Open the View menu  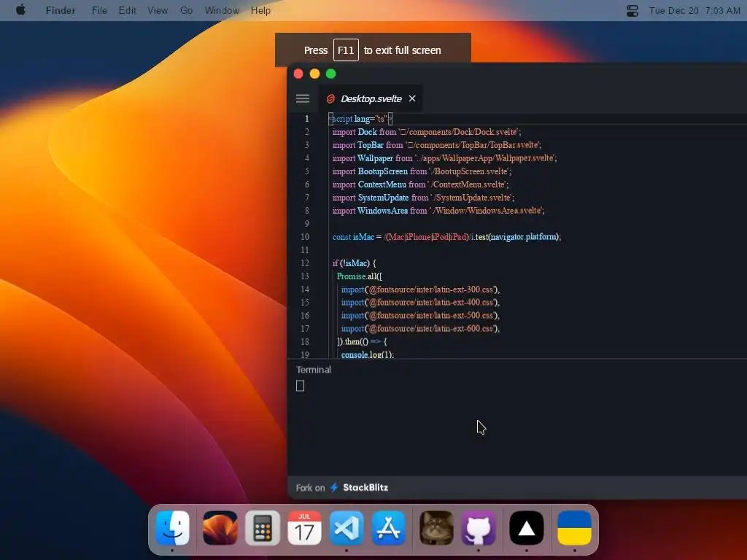pos(158,10)
